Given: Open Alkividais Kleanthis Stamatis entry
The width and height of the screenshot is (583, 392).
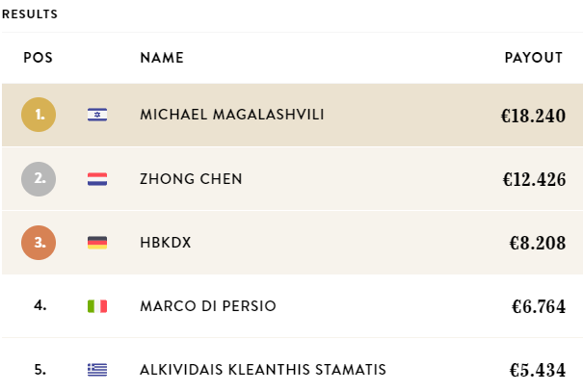Looking at the screenshot, I should (263, 370).
